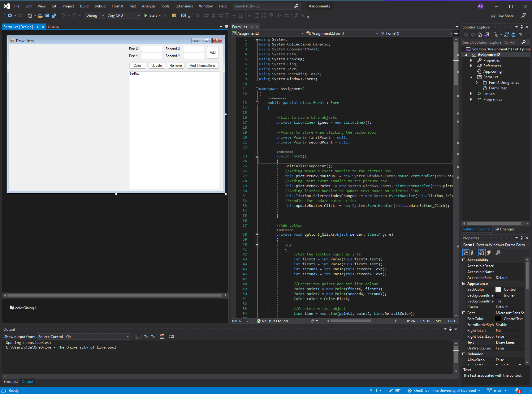
Task: Switch Properties to Alphabetical sorting
Action: (x=473, y=253)
